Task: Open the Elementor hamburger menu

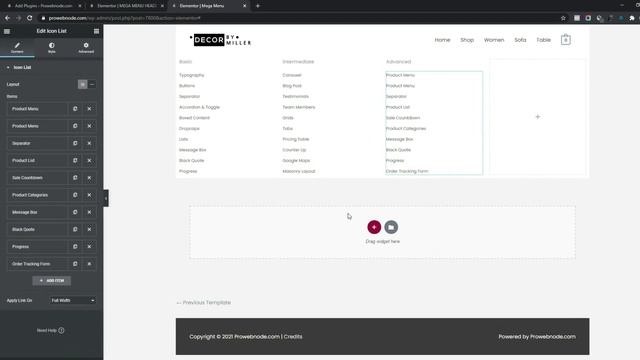Action: tap(7, 31)
